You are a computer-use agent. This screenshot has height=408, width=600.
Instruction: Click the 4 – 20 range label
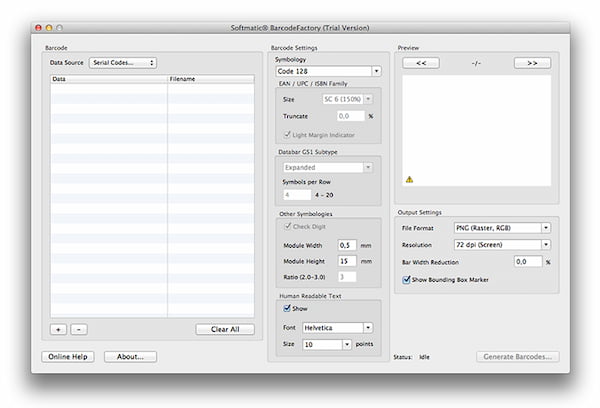point(324,195)
